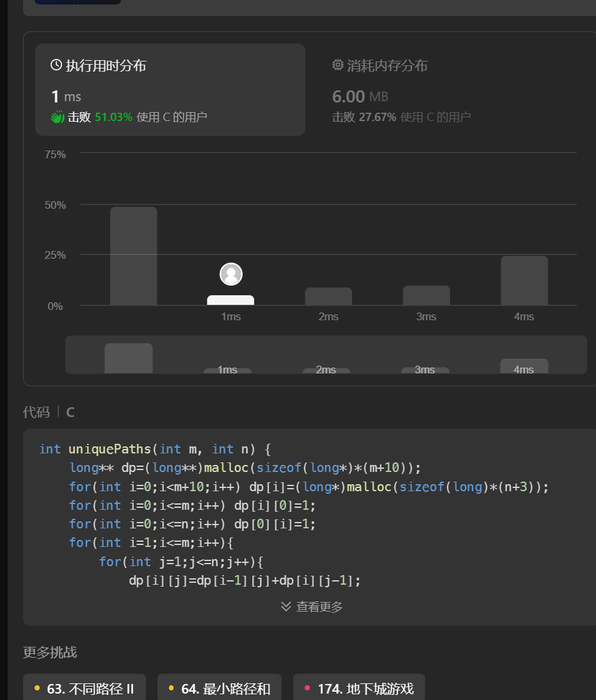
Task: Click the 4ms segment in the range overview
Action: coord(524,366)
